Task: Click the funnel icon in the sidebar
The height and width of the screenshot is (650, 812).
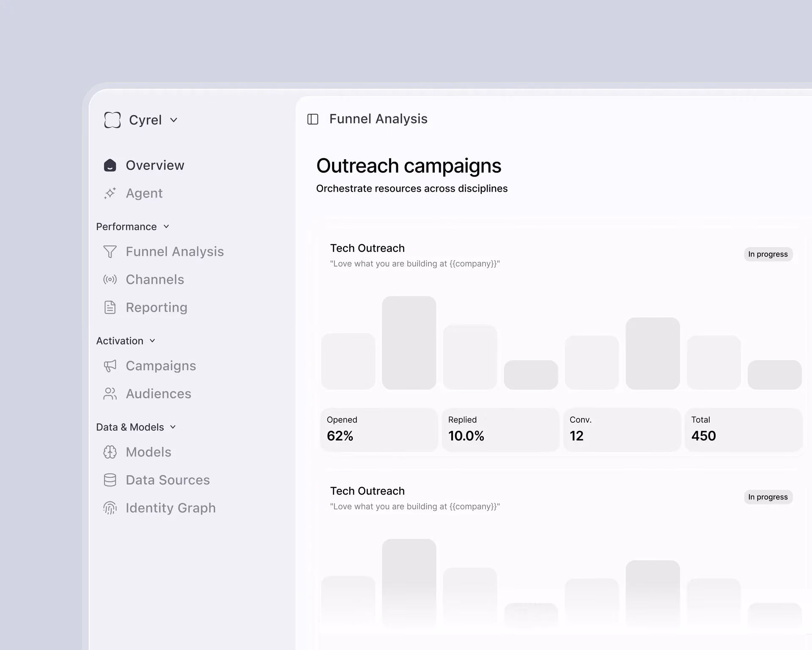Action: (x=110, y=251)
